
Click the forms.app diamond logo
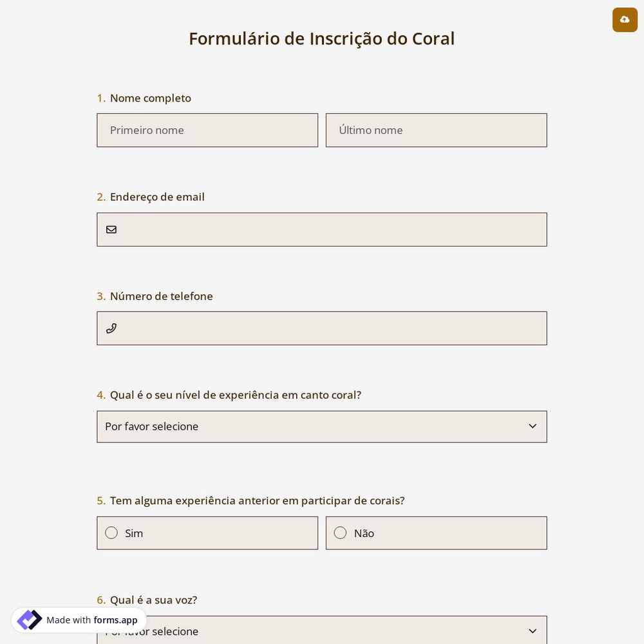point(30,620)
